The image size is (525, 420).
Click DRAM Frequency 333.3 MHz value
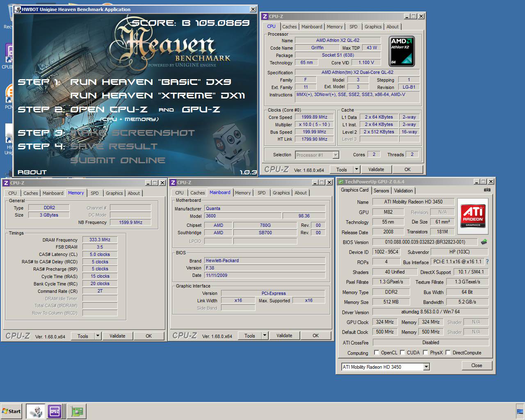pos(100,240)
